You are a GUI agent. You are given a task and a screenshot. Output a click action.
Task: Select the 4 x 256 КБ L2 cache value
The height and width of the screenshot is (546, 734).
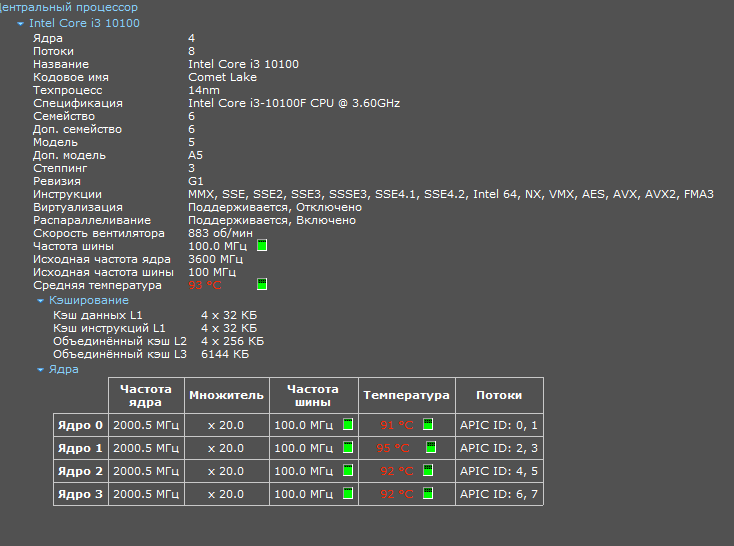[x=233, y=341]
